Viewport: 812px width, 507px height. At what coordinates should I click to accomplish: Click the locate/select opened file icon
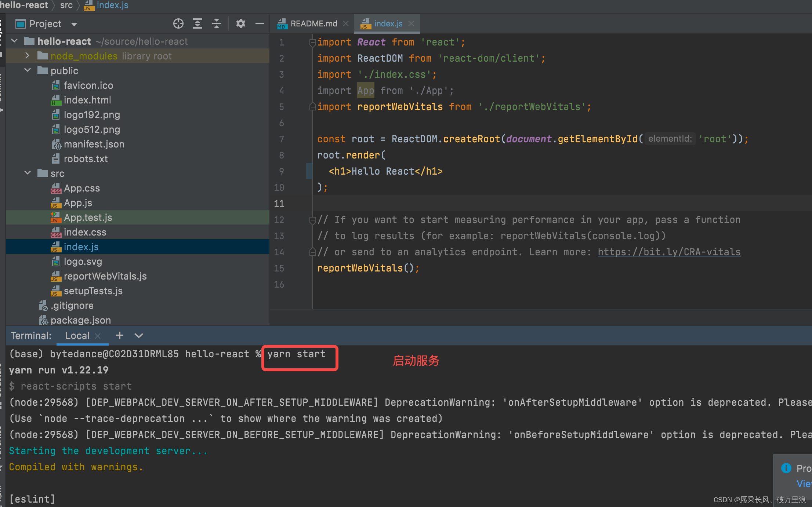point(178,24)
